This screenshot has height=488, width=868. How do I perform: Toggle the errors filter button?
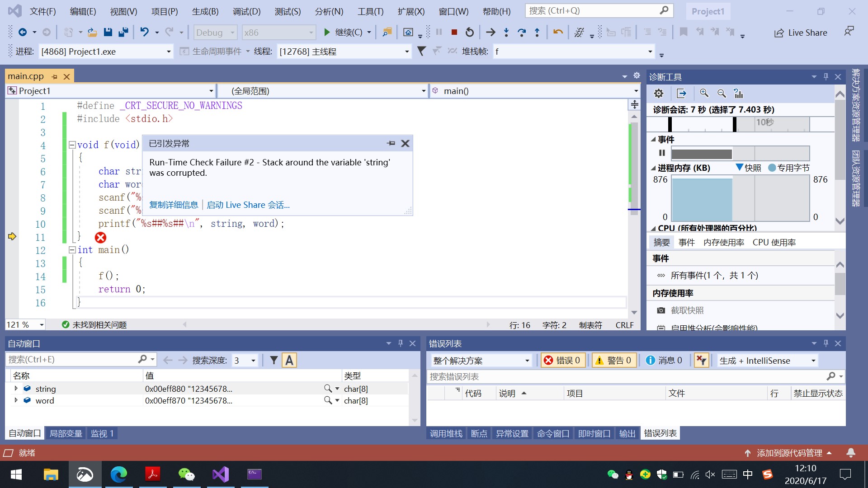tap(562, 360)
